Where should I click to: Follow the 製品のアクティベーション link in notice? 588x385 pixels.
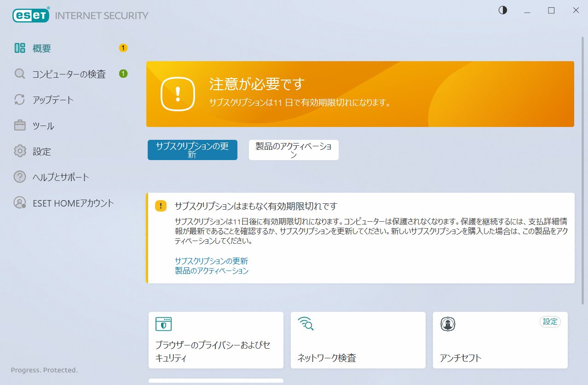pos(212,271)
